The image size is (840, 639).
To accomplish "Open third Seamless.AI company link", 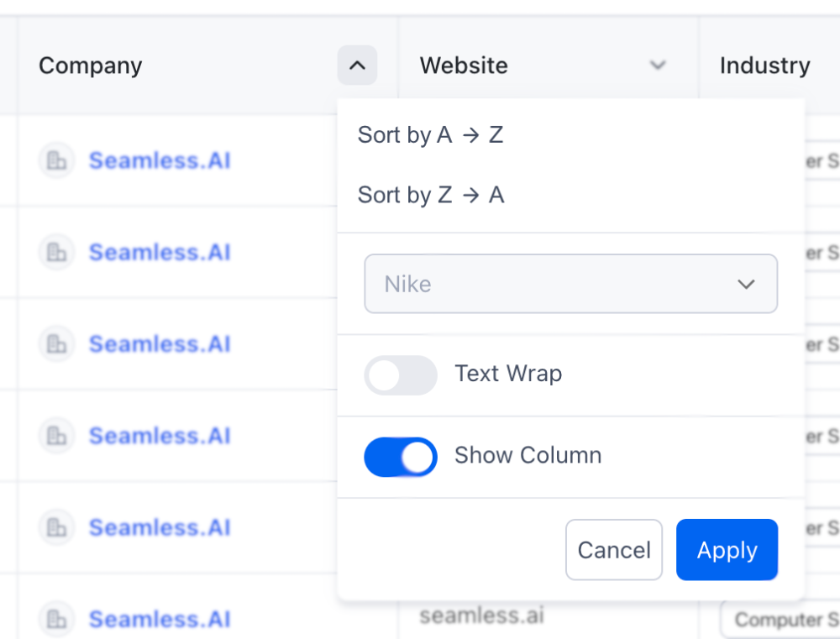I will [160, 344].
